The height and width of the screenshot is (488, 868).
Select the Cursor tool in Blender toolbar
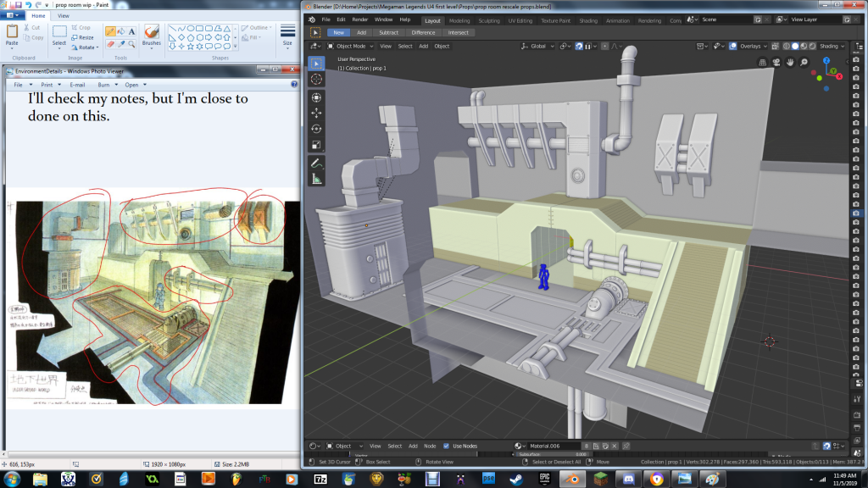pos(317,79)
